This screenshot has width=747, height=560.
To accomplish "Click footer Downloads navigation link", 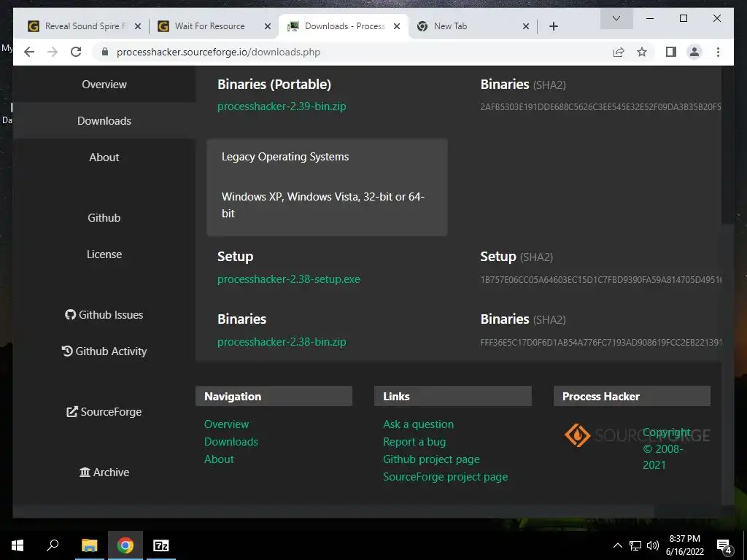I will (x=231, y=442).
